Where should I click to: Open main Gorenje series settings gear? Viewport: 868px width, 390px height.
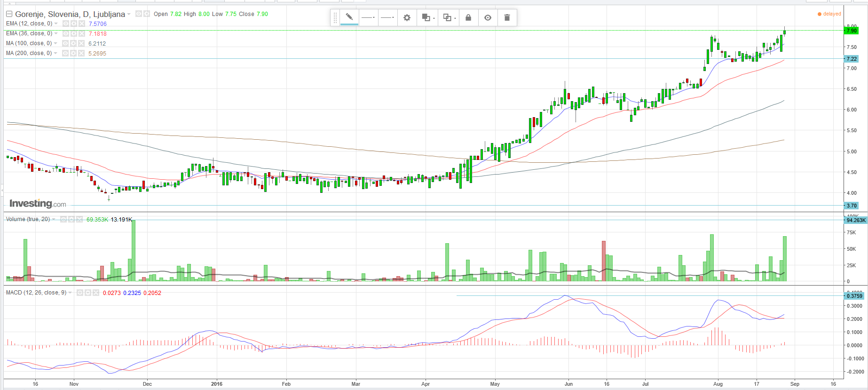(147, 14)
